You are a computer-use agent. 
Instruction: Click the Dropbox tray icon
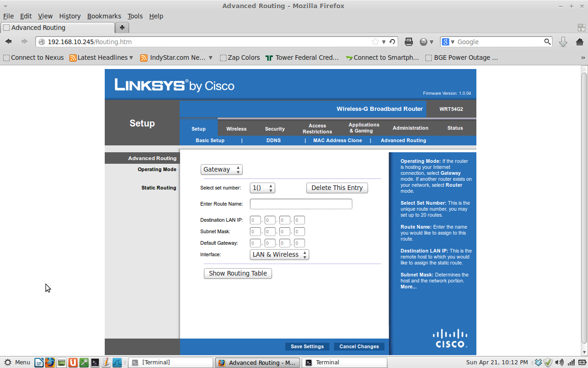[538, 362]
